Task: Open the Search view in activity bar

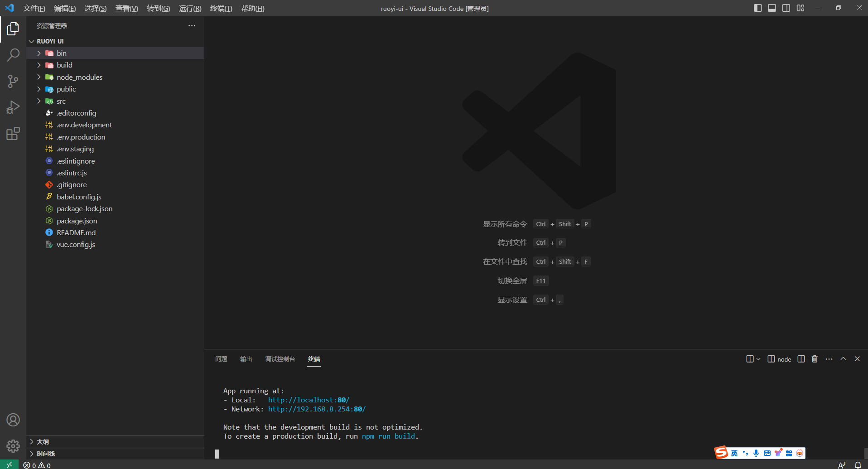Action: coord(13,55)
